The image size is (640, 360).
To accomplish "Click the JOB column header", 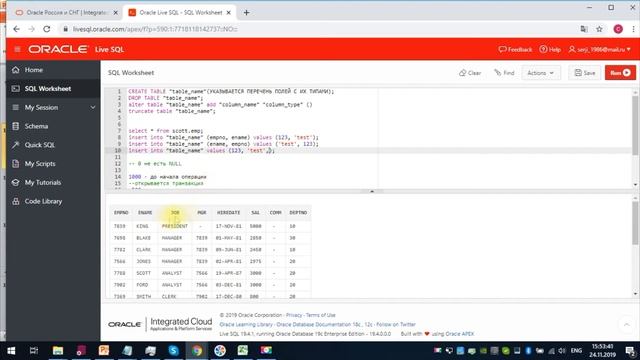I will click(x=175, y=213).
